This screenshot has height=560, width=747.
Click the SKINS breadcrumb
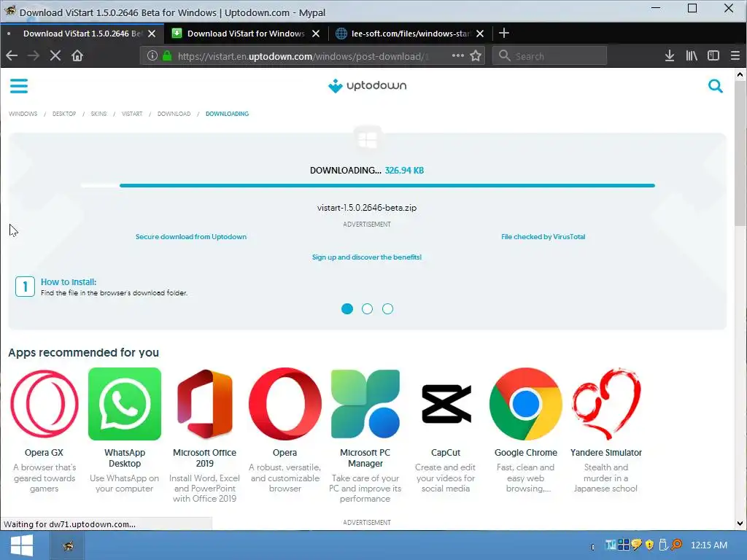98,114
